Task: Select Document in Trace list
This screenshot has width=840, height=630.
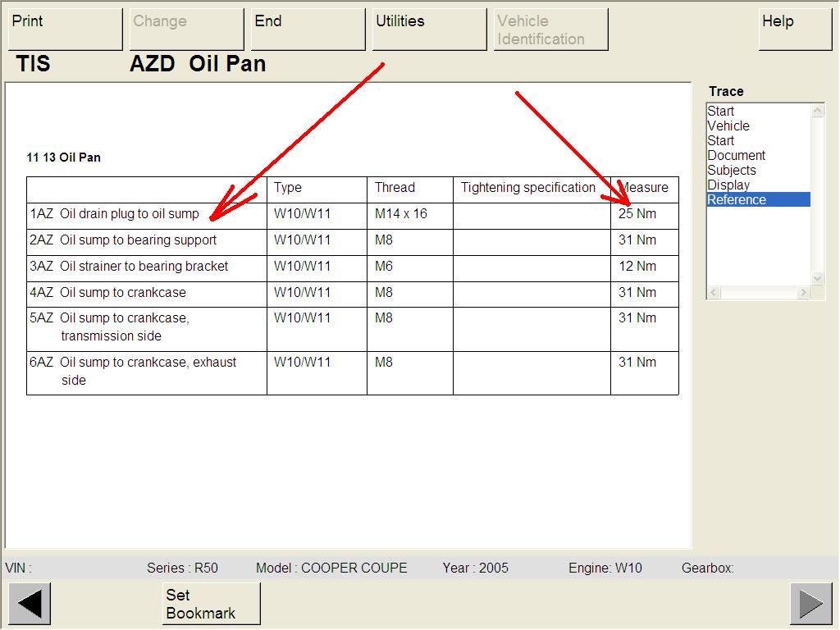Action: (x=737, y=156)
